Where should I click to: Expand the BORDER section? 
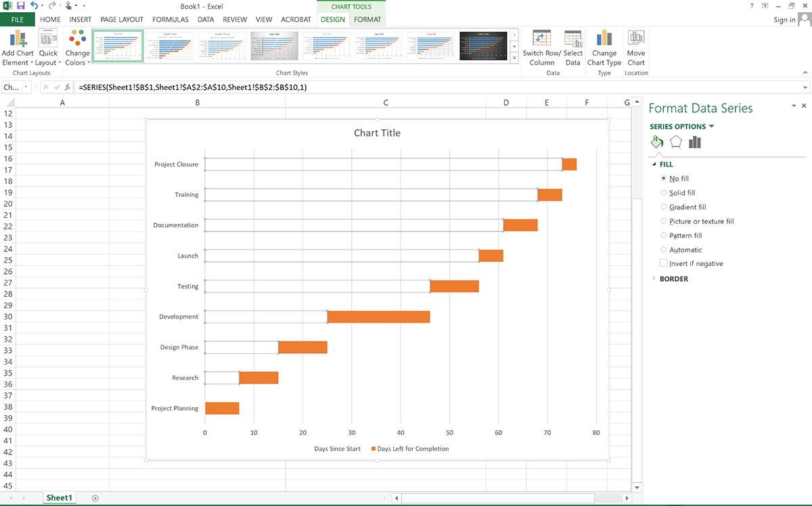(654, 278)
